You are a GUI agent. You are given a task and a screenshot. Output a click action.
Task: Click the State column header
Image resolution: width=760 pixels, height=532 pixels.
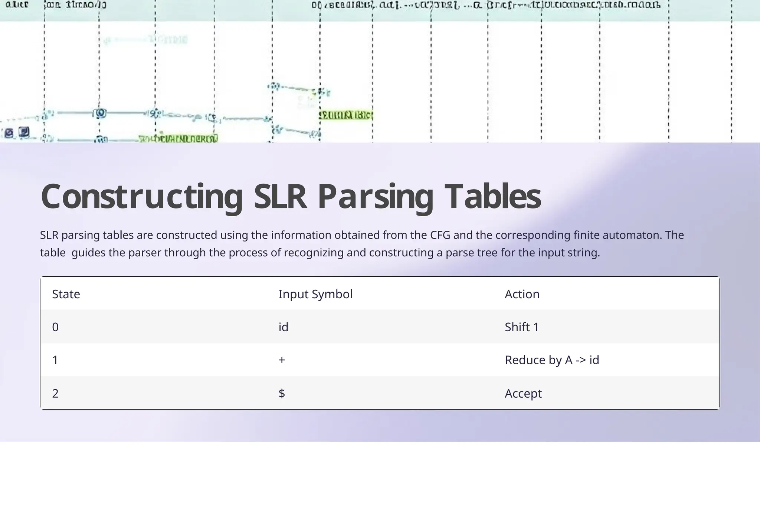click(66, 294)
